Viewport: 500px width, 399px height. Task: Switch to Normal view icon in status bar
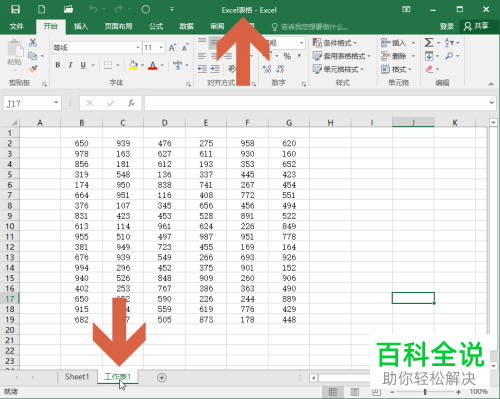click(333, 391)
